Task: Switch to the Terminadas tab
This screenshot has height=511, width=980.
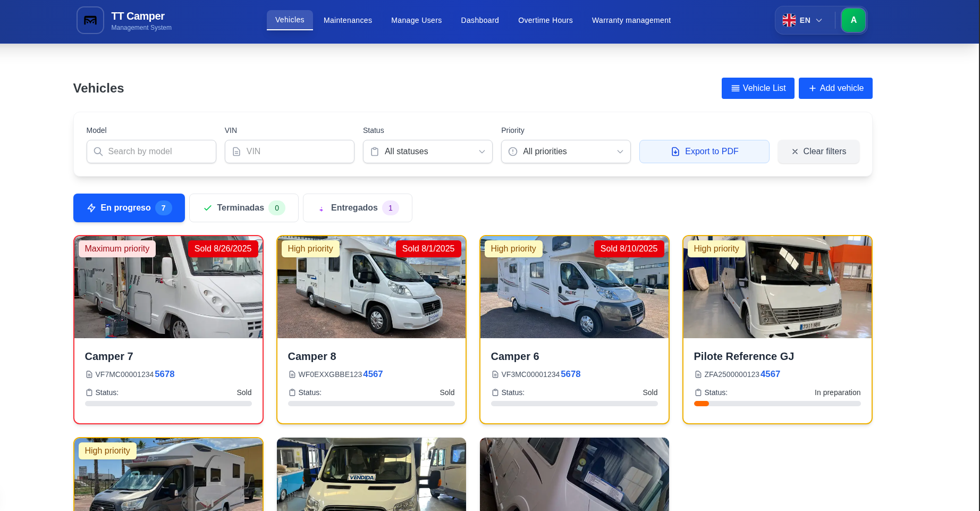Action: click(243, 208)
